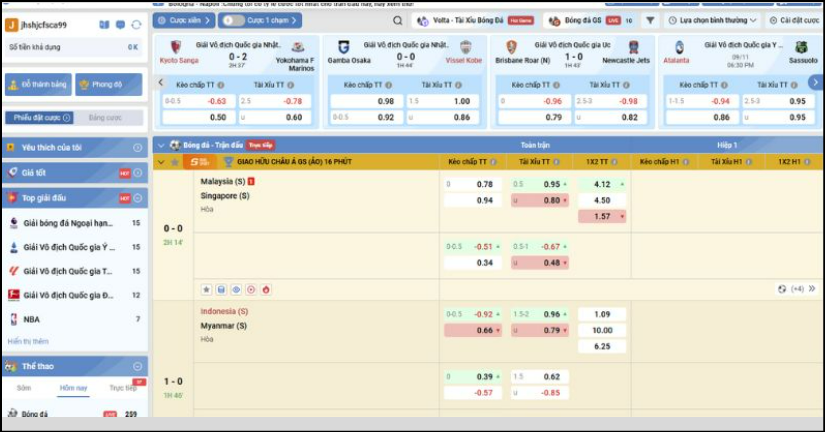Image resolution: width=825 pixels, height=432 pixels.
Task: Click the filter funnel icon
Action: (651, 20)
